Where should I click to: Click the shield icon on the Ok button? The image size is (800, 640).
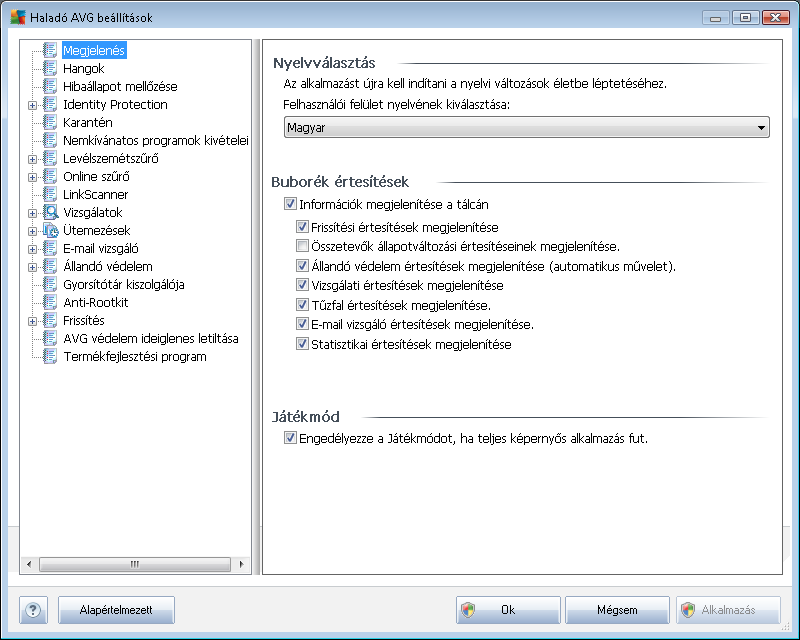pyautogui.click(x=468, y=610)
